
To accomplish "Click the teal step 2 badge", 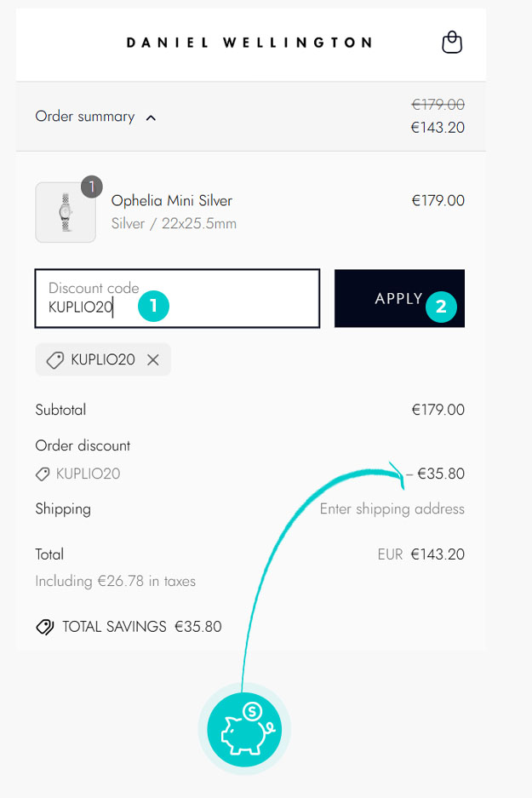I will (x=441, y=307).
